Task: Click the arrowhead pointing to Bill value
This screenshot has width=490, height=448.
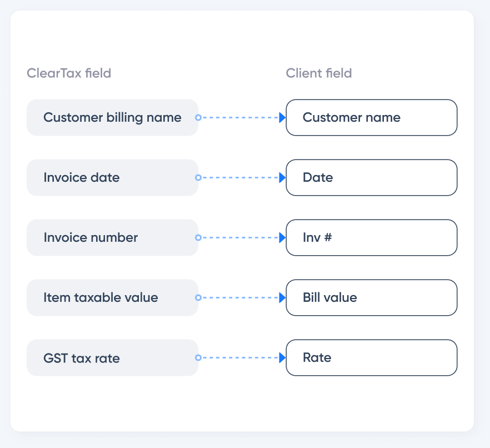Action: click(282, 297)
